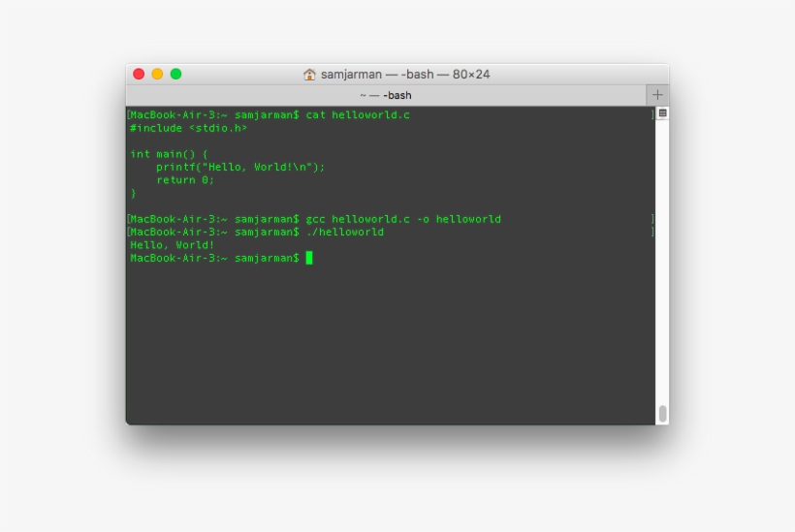The image size is (795, 532).
Task: Click the 'gcc helloworld.c -o helloworld' command
Action: point(403,219)
